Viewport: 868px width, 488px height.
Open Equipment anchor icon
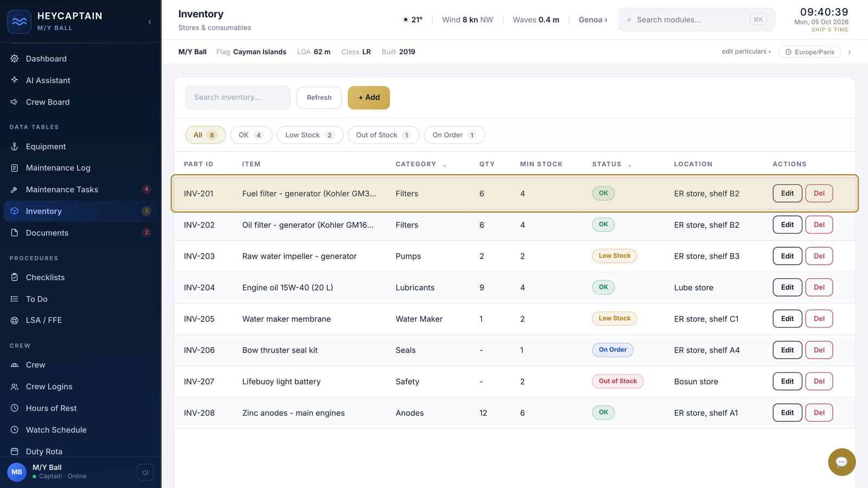[15, 146]
